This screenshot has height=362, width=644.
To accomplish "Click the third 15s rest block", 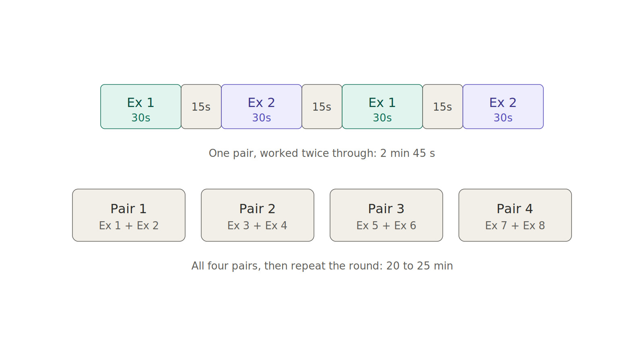I will [443, 107].
